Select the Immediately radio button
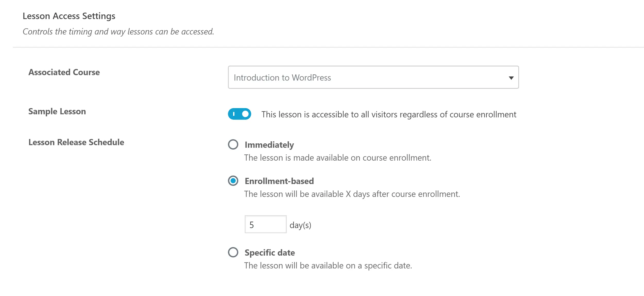 [233, 144]
